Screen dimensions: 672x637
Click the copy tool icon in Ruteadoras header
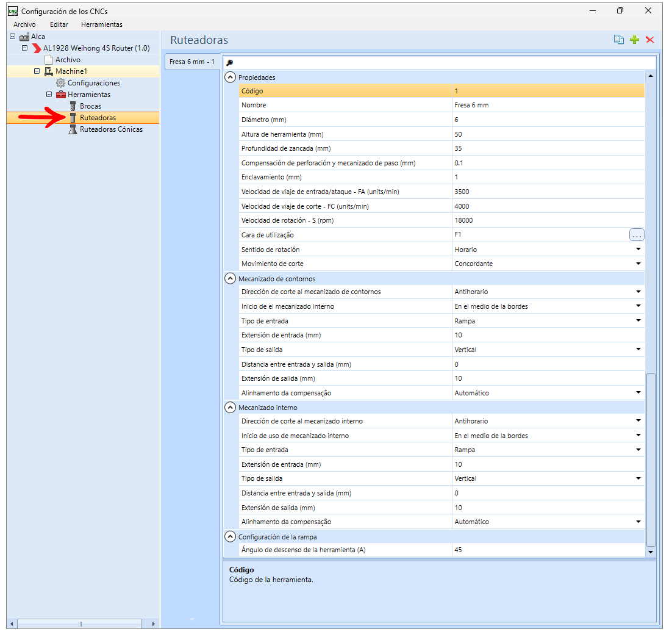pyautogui.click(x=618, y=40)
